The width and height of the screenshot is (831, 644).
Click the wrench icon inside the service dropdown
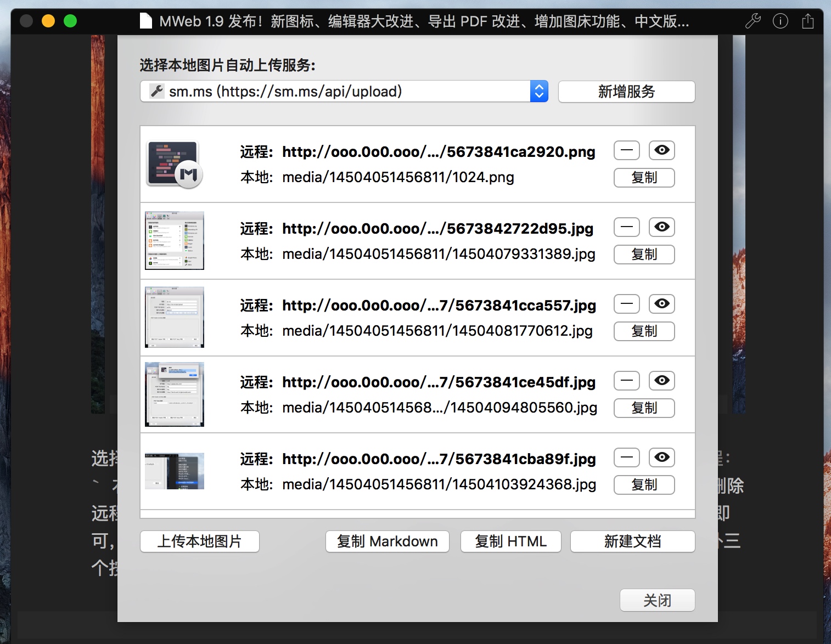(x=157, y=91)
